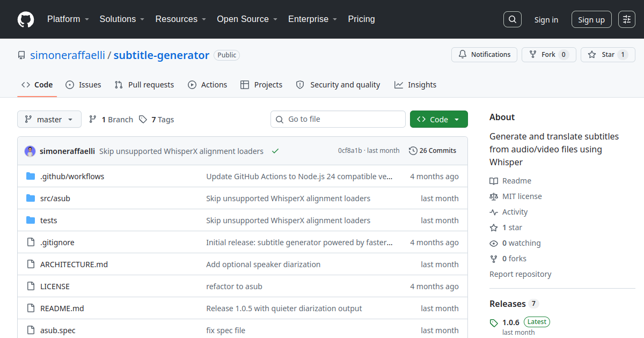Open the master branch selector dropdown
The image size is (644, 338).
tap(49, 119)
